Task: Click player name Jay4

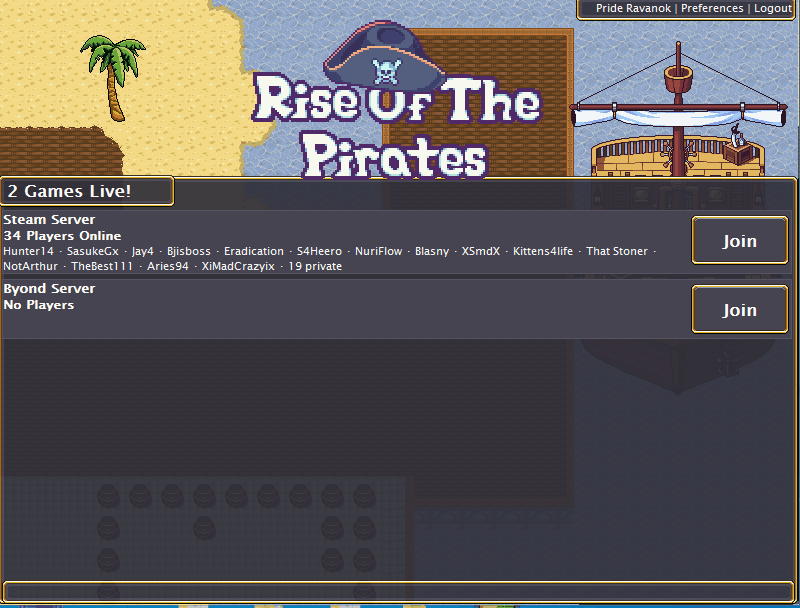Action: [142, 251]
